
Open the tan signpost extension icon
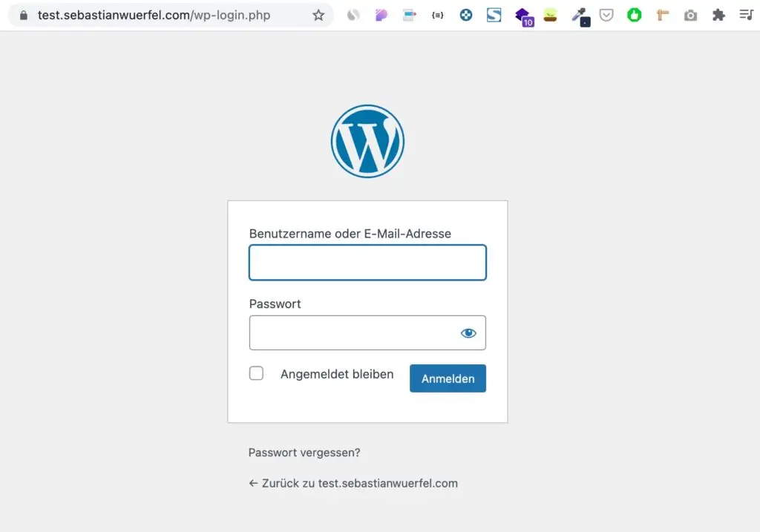point(663,16)
